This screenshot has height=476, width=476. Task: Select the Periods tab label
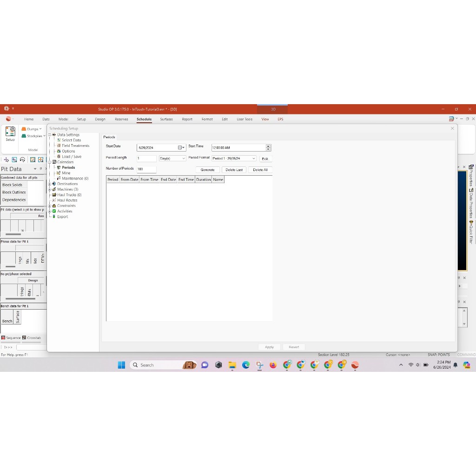pos(109,137)
